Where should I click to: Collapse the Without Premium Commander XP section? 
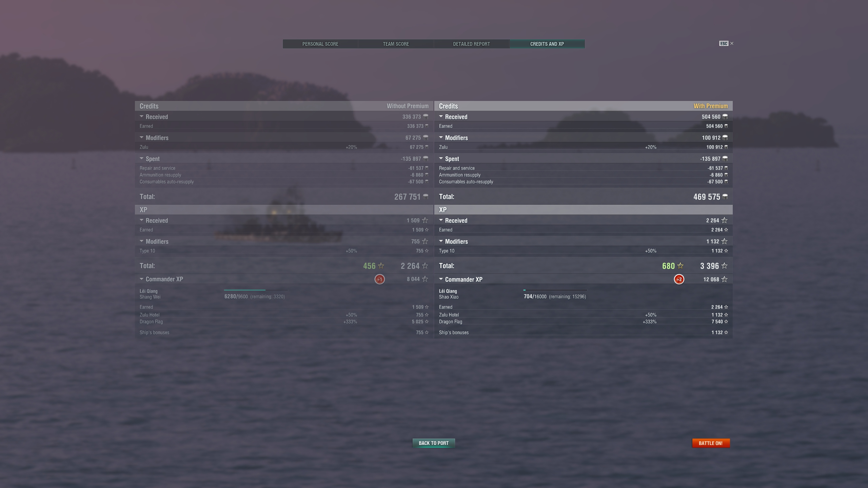pyautogui.click(x=142, y=279)
